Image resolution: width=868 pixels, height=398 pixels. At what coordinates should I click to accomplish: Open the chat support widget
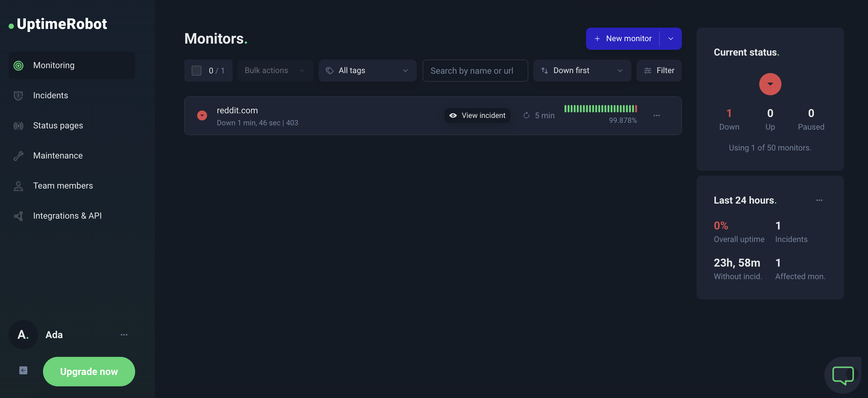tap(843, 375)
